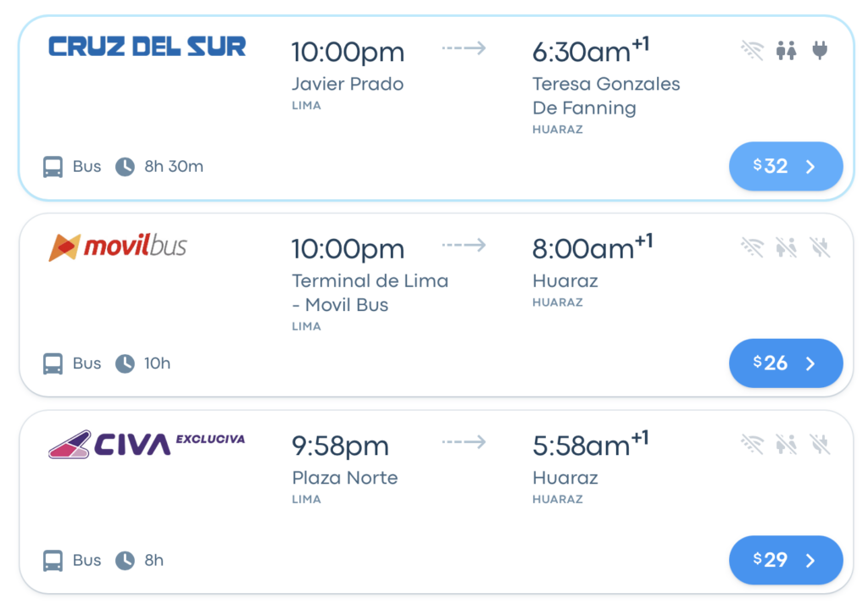Screen dimensions: 868x604
Task: Click the Cruz del Sur no-WiFi icon
Action: pyautogui.click(x=753, y=50)
